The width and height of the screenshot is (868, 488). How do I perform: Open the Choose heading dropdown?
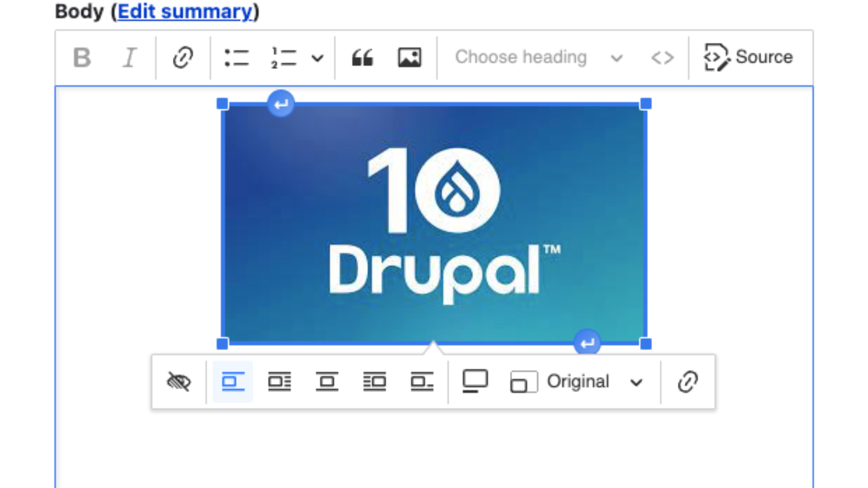[x=539, y=58]
